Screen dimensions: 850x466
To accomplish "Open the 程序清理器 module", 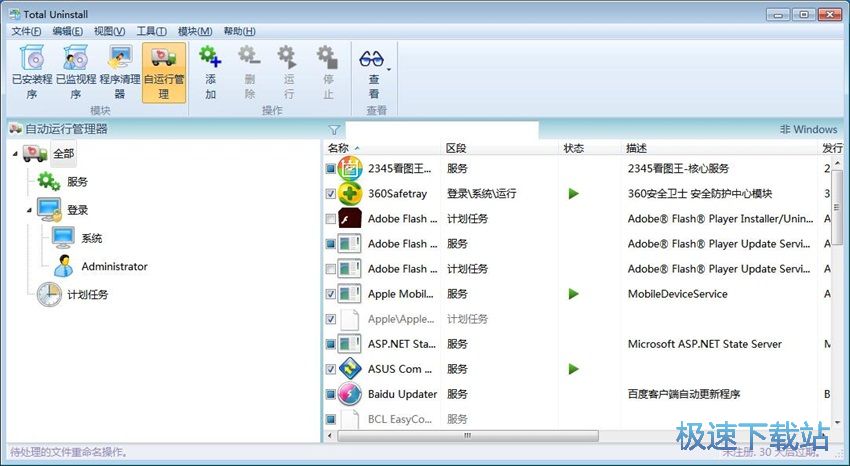I will (120, 73).
